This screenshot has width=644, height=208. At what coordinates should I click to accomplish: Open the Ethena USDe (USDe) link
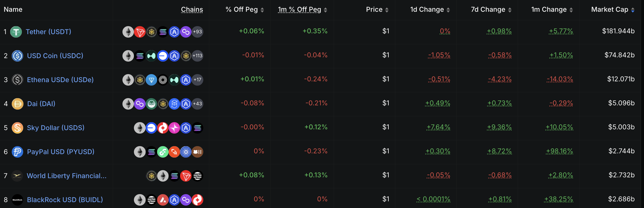(60, 80)
